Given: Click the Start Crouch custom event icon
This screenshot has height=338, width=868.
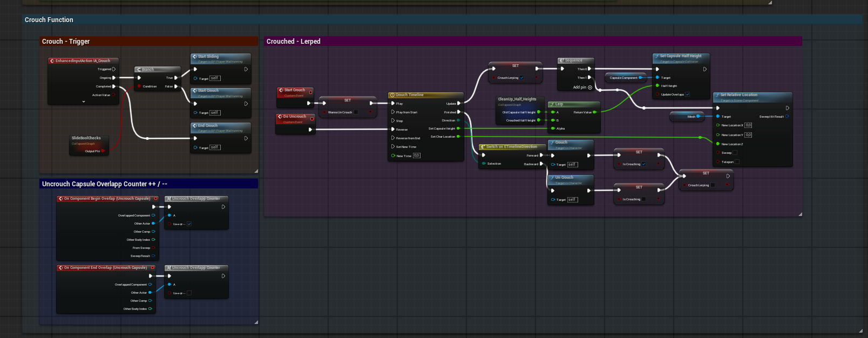Looking at the screenshot, I should click(281, 90).
